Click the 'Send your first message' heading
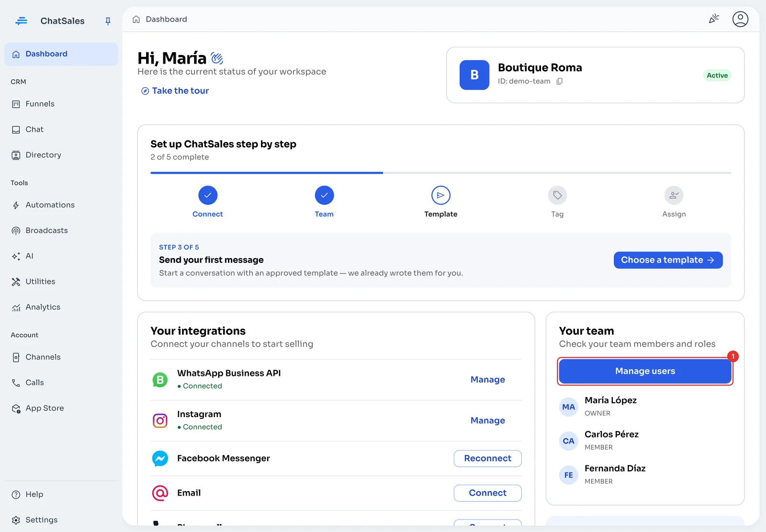 click(x=211, y=260)
